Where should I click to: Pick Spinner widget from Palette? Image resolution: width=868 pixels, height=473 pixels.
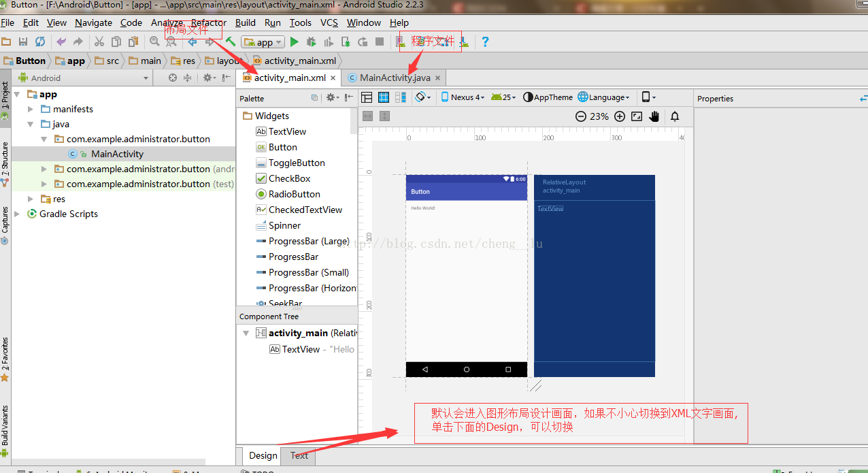pos(284,225)
